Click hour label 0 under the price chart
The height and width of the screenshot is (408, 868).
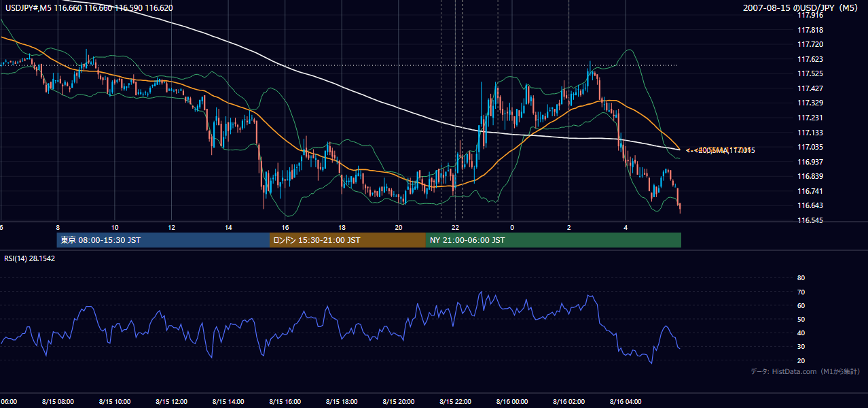pyautogui.click(x=512, y=228)
